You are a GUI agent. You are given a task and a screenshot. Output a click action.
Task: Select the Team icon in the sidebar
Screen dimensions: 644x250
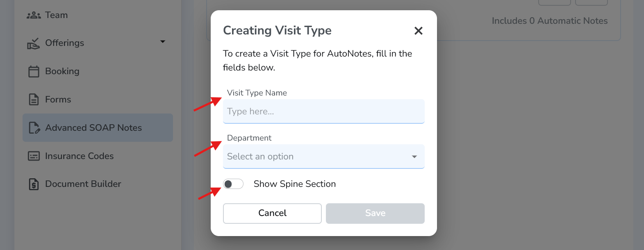pyautogui.click(x=34, y=15)
